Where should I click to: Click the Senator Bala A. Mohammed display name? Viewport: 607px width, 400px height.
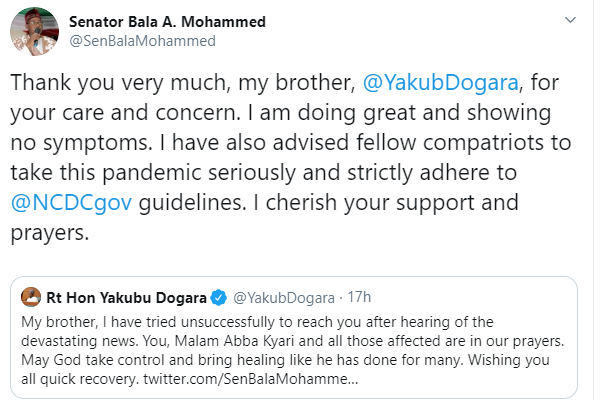tap(158, 22)
